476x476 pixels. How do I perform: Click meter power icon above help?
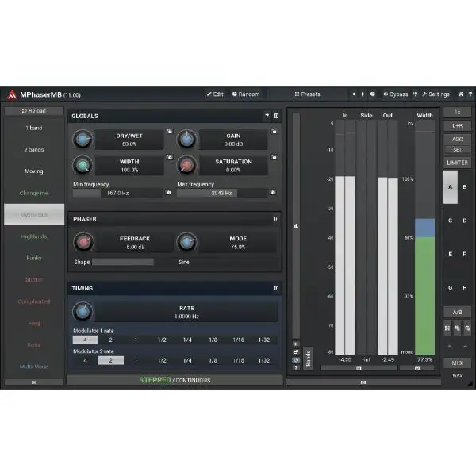pos(296,360)
